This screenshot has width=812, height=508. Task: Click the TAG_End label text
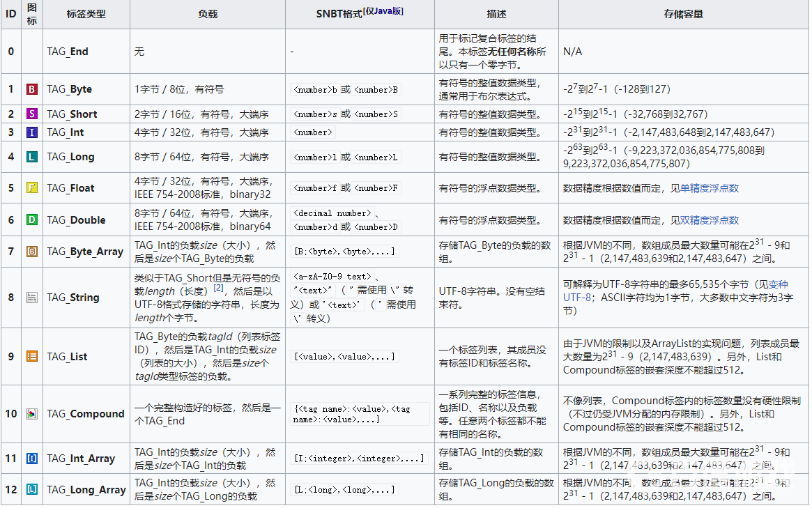(x=68, y=52)
